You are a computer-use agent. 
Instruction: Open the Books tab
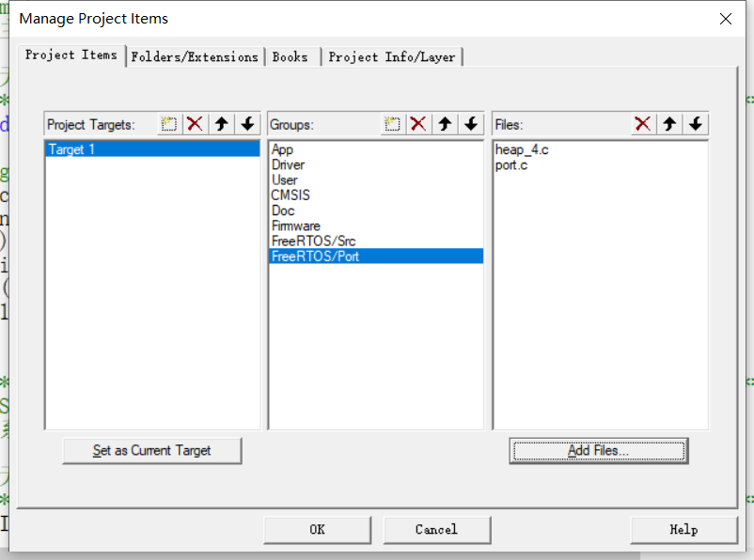click(x=290, y=57)
